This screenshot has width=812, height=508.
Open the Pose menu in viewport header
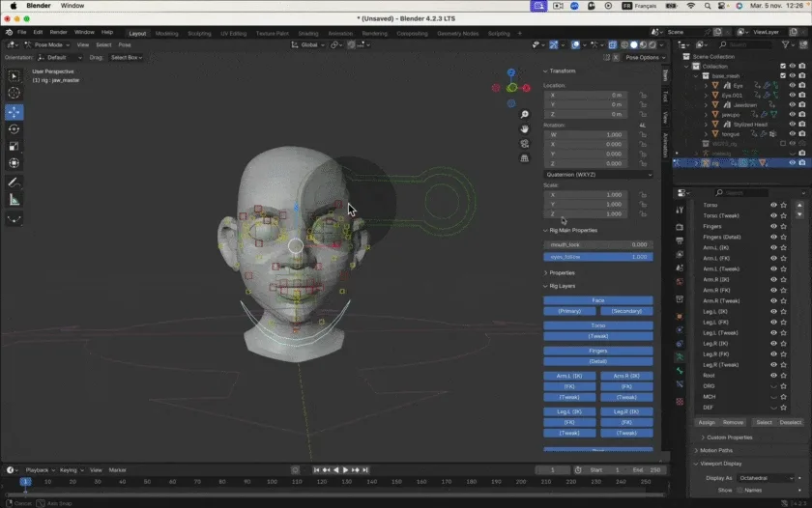125,45
